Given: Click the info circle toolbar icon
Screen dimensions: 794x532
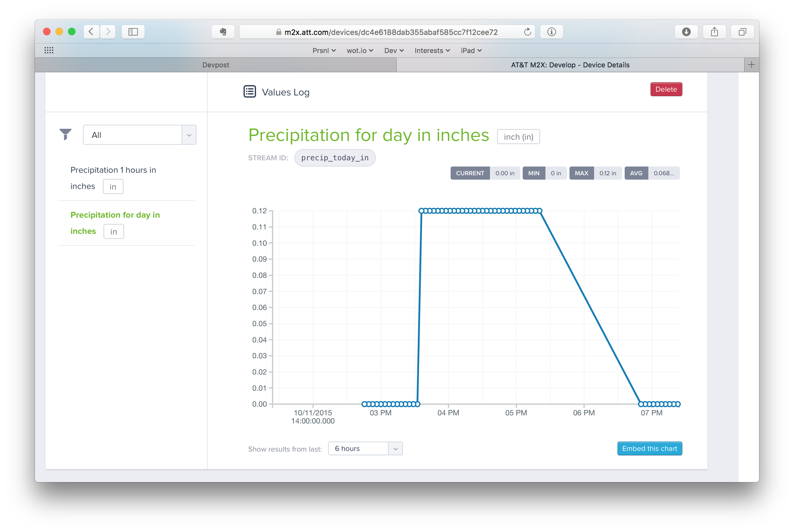Looking at the screenshot, I should (x=551, y=32).
